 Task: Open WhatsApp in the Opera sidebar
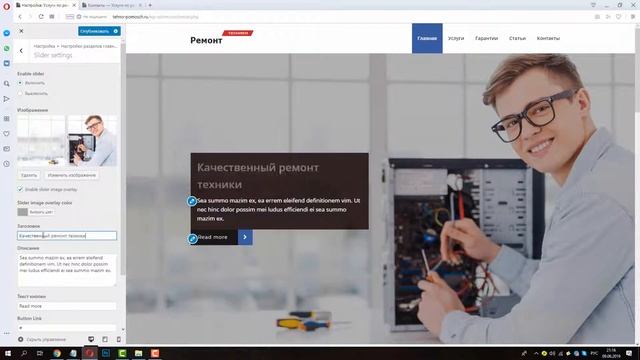(x=7, y=49)
